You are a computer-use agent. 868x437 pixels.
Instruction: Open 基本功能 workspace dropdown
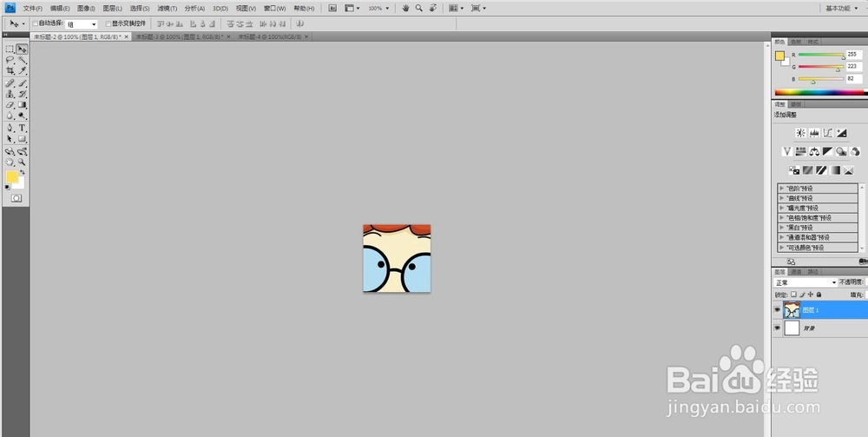[841, 9]
